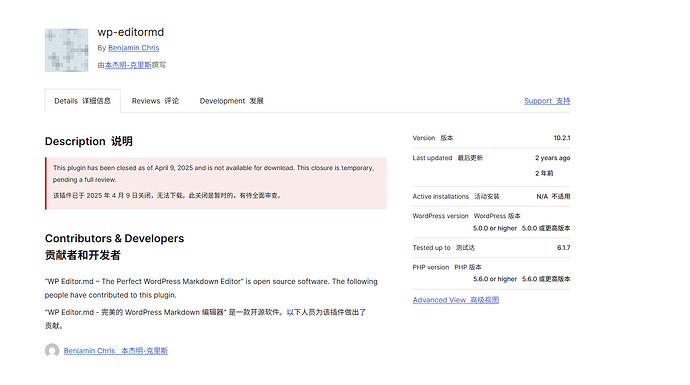Click the WordPress version 5.0.0 or higher text
This screenshot has width=690, height=385.
point(495,228)
